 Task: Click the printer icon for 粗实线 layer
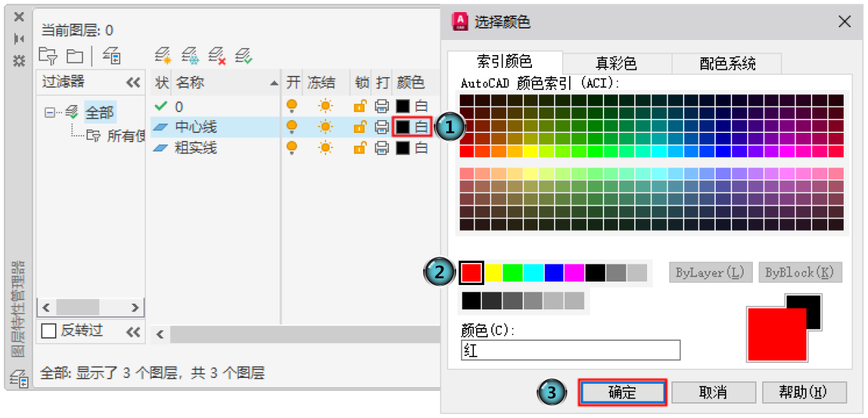[x=382, y=148]
